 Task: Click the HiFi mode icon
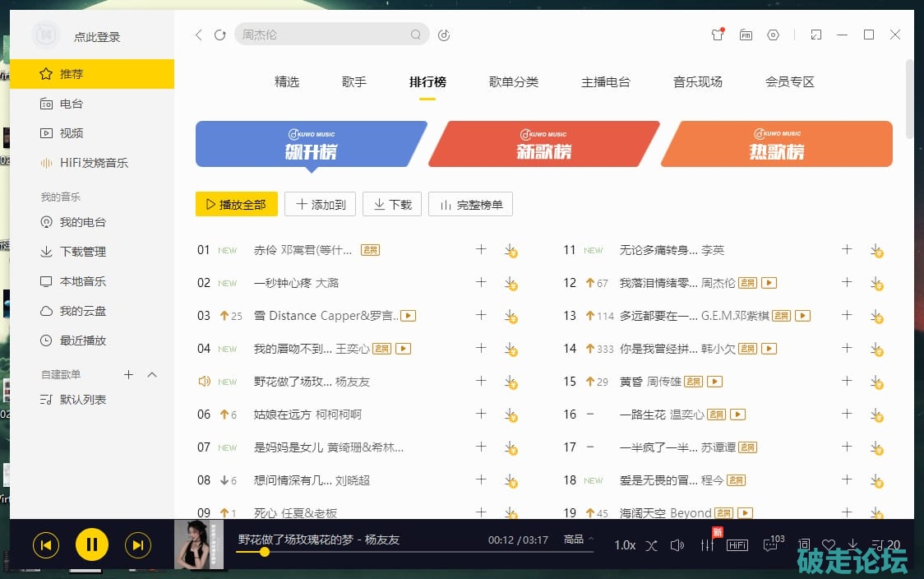click(737, 545)
